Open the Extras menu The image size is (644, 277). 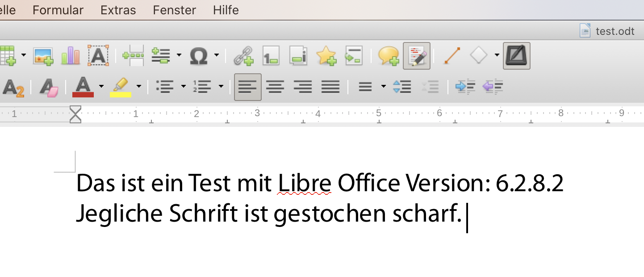click(x=118, y=10)
